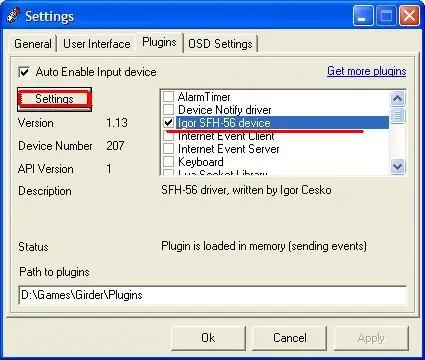Viewport: 425px width, 360px height.
Task: Check the Device Notify driver checkbox
Action: click(x=168, y=109)
